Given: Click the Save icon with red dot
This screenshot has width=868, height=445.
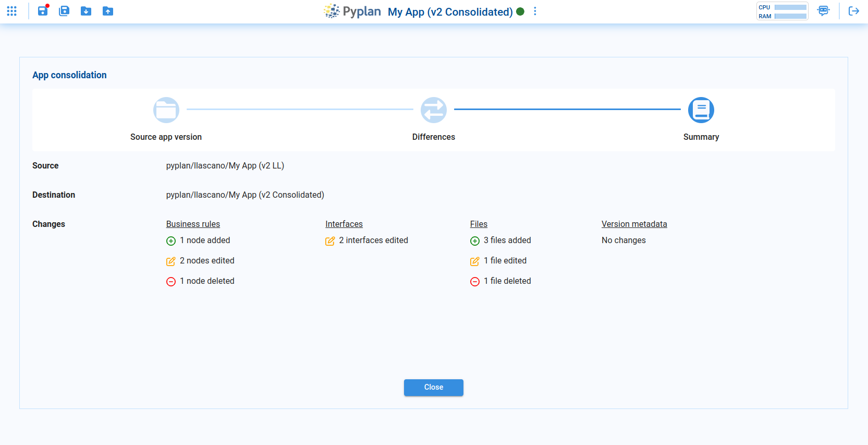Looking at the screenshot, I should [43, 11].
